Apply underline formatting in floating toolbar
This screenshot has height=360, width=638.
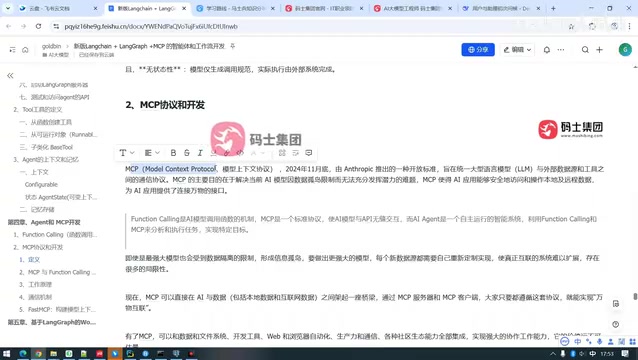(213, 153)
